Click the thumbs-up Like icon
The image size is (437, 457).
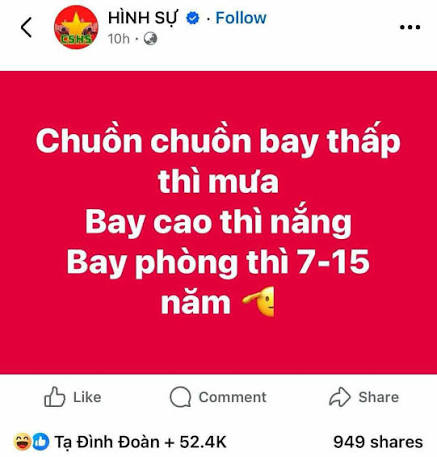point(55,397)
